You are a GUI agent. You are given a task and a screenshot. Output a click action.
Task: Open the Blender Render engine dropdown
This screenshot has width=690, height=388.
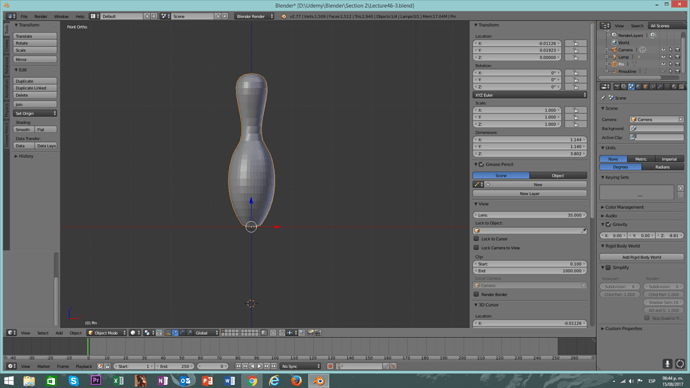(x=254, y=16)
